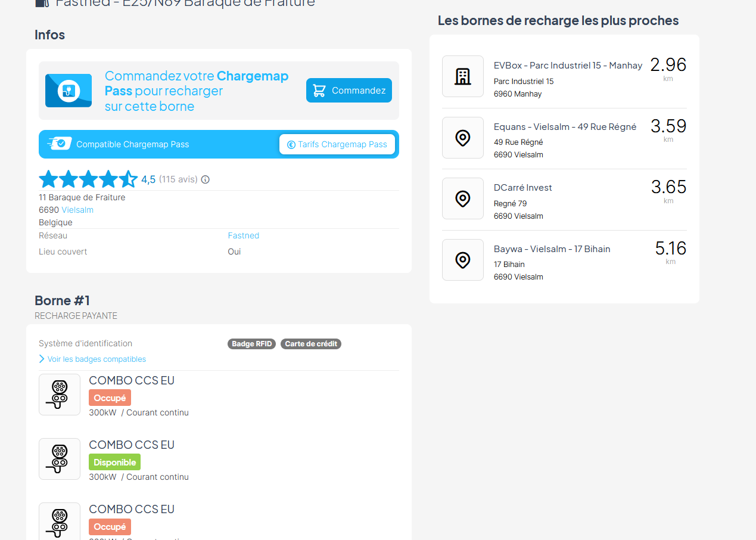
Task: Click the building icon for EVBox Manhay
Action: 463,76
